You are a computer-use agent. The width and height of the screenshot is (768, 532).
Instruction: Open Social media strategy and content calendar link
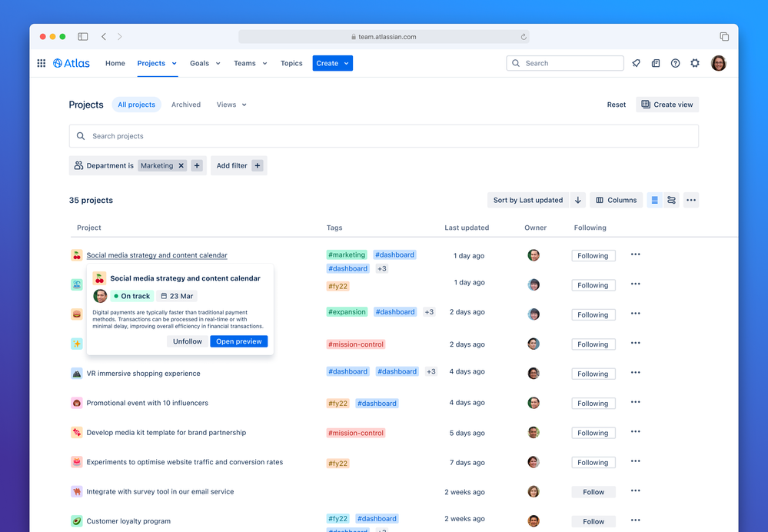157,255
